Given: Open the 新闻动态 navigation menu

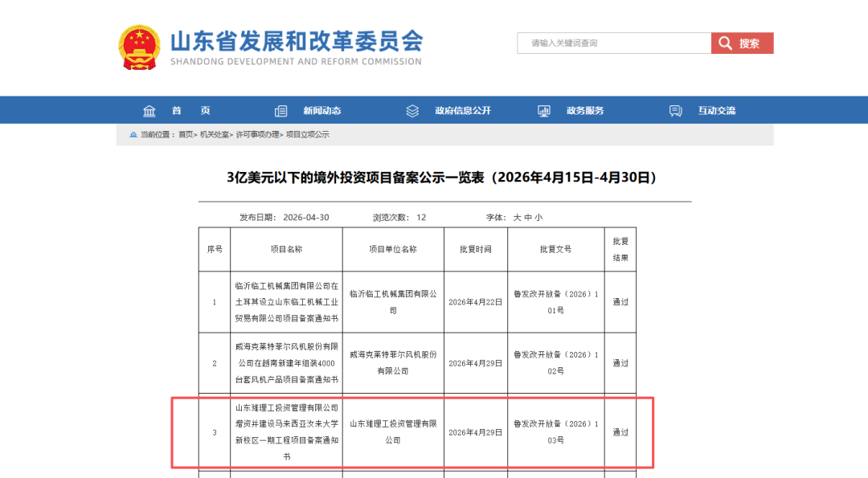Looking at the screenshot, I should (x=322, y=111).
